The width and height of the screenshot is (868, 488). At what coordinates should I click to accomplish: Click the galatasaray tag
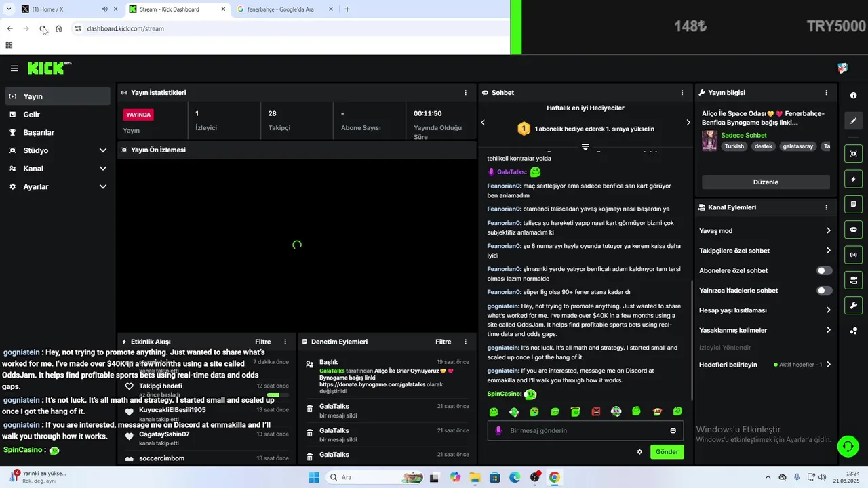pyautogui.click(x=797, y=146)
